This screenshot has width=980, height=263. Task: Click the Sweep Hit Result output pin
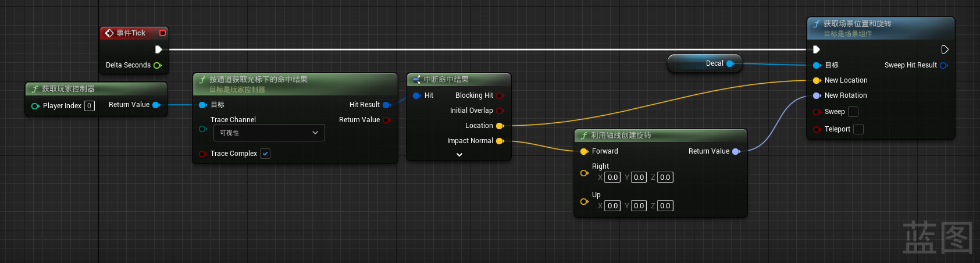pos(943,65)
